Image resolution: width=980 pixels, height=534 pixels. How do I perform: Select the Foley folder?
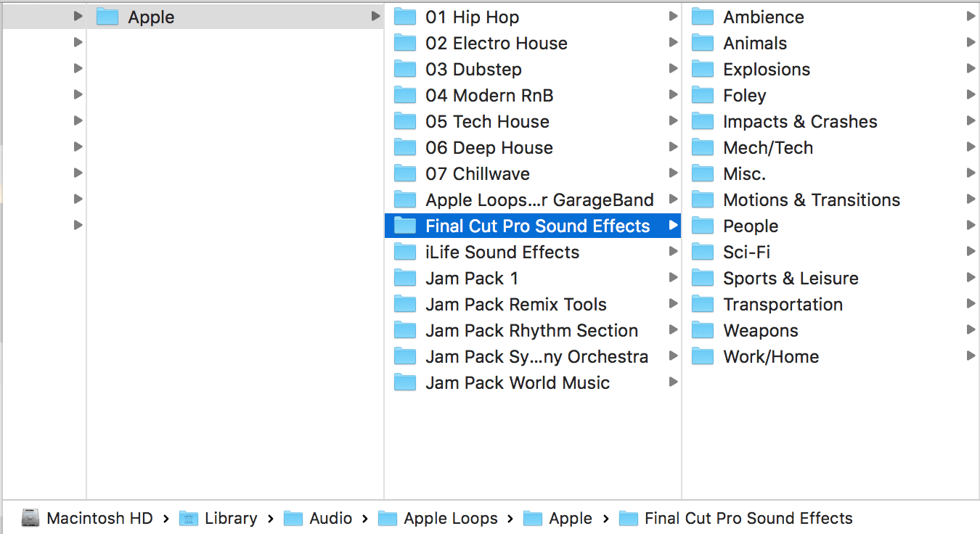744,96
